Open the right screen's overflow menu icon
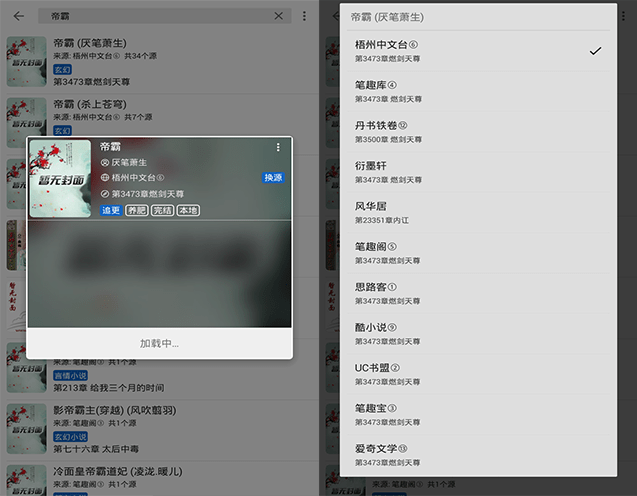This screenshot has width=637, height=496. 623,16
